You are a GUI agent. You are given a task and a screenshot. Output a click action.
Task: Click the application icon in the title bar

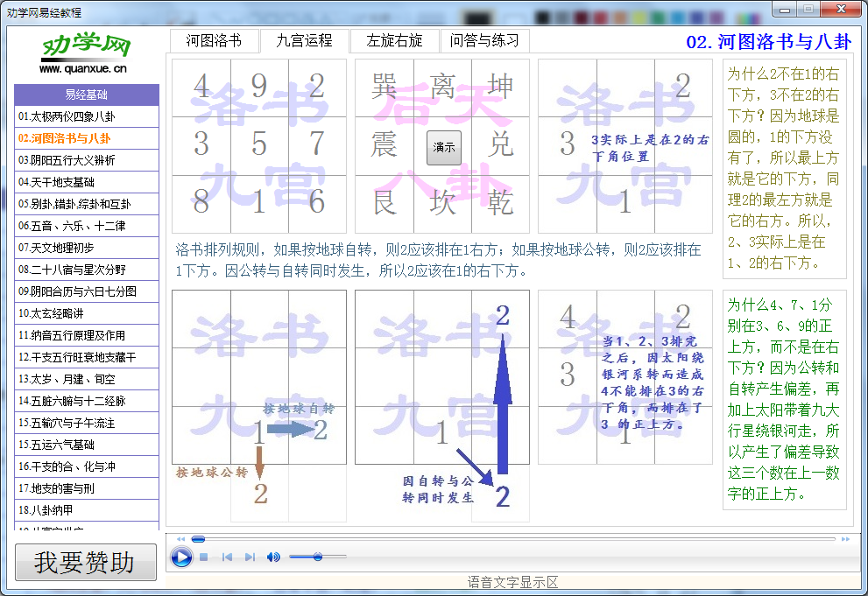(x=9, y=9)
